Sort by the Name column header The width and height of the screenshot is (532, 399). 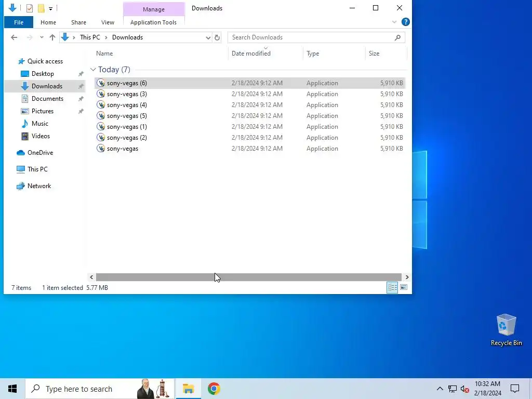click(104, 54)
